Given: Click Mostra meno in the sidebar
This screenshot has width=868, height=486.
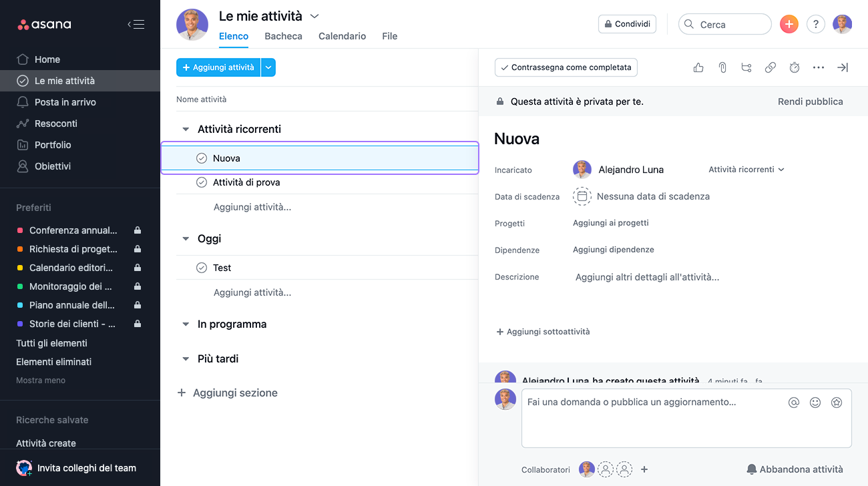Looking at the screenshot, I should [x=41, y=381].
